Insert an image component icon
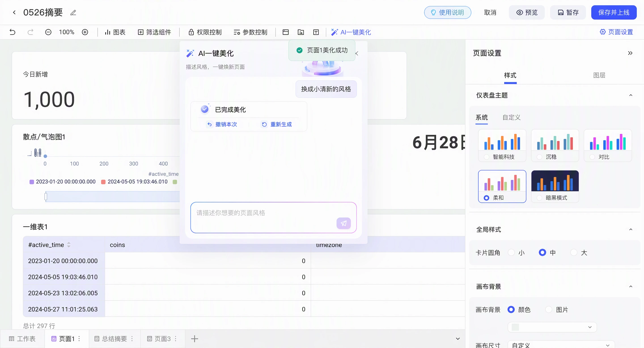This screenshot has height=348, width=644. tap(301, 32)
